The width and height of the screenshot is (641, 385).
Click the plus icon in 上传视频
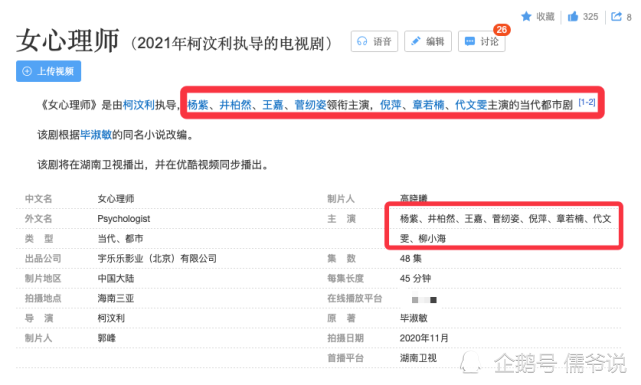tap(27, 71)
